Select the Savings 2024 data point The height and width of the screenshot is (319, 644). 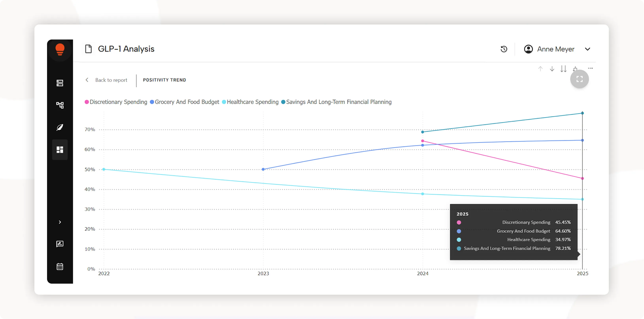click(x=422, y=132)
